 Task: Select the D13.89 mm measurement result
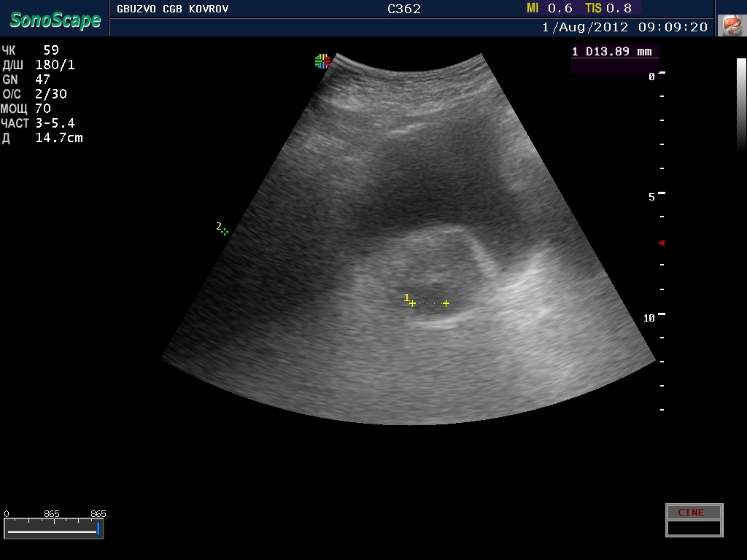coord(615,52)
